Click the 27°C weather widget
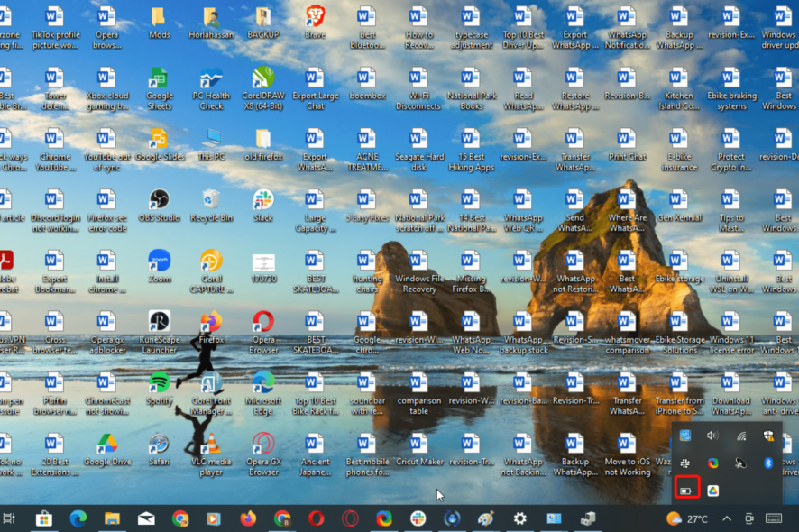 pyautogui.click(x=687, y=518)
